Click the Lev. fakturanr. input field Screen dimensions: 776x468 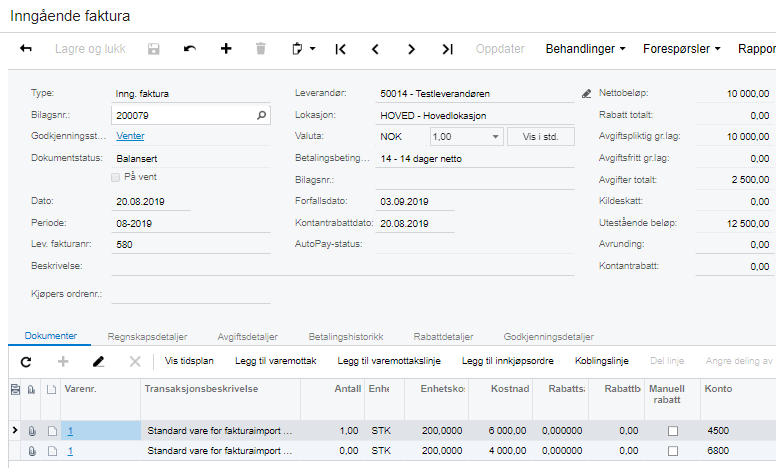pyautogui.click(x=190, y=244)
